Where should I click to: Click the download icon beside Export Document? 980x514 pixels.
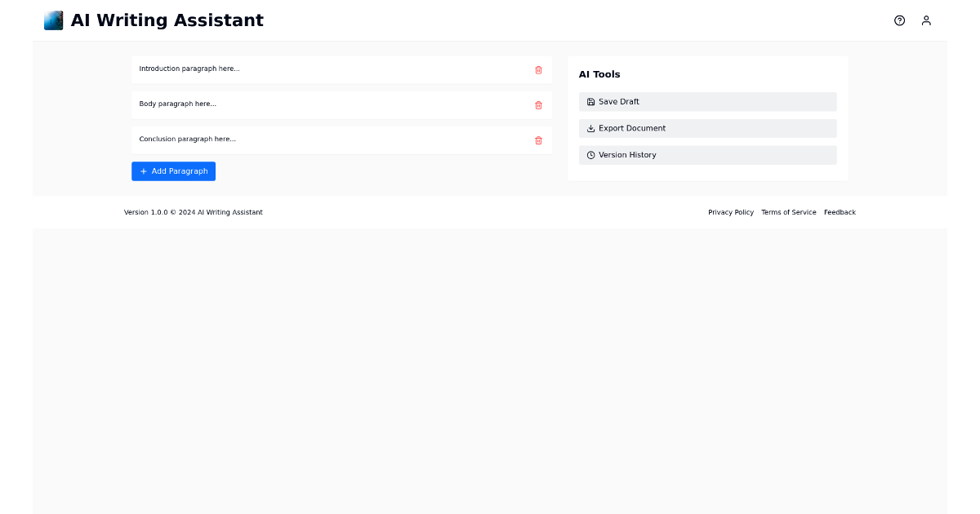tap(590, 128)
